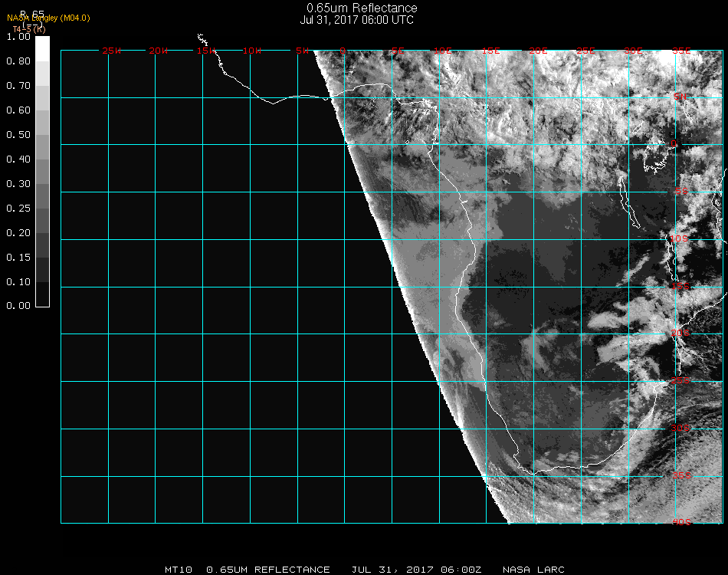The width and height of the screenshot is (728, 575).
Task: Click the 5W longitude label
Action: (302, 51)
